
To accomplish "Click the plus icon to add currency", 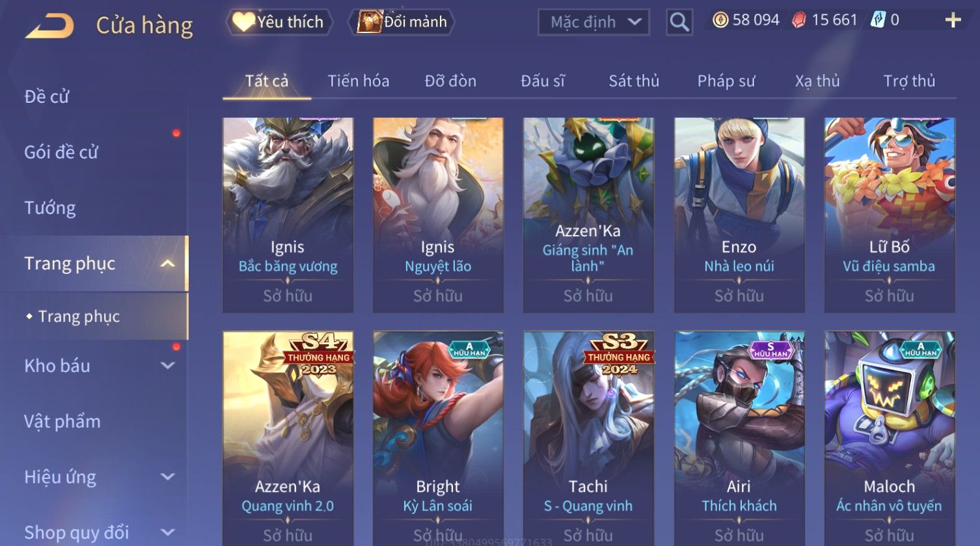I will [953, 21].
